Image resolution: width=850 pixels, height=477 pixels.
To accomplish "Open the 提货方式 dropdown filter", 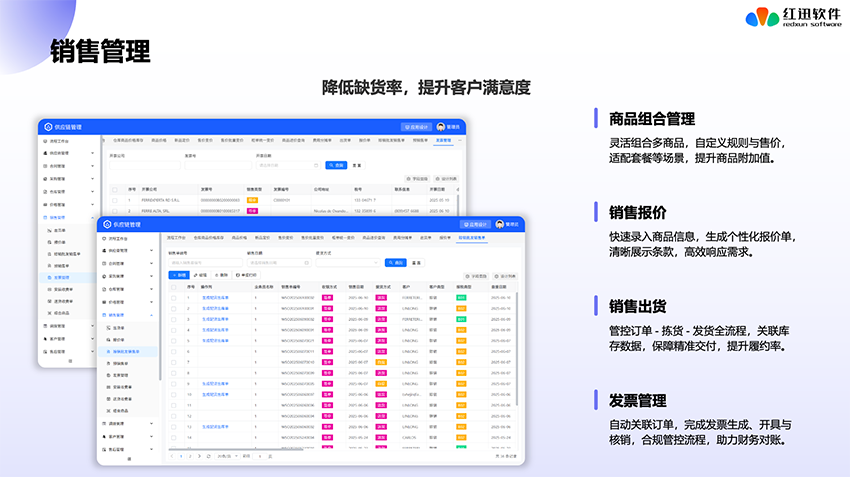I will pyautogui.click(x=345, y=263).
